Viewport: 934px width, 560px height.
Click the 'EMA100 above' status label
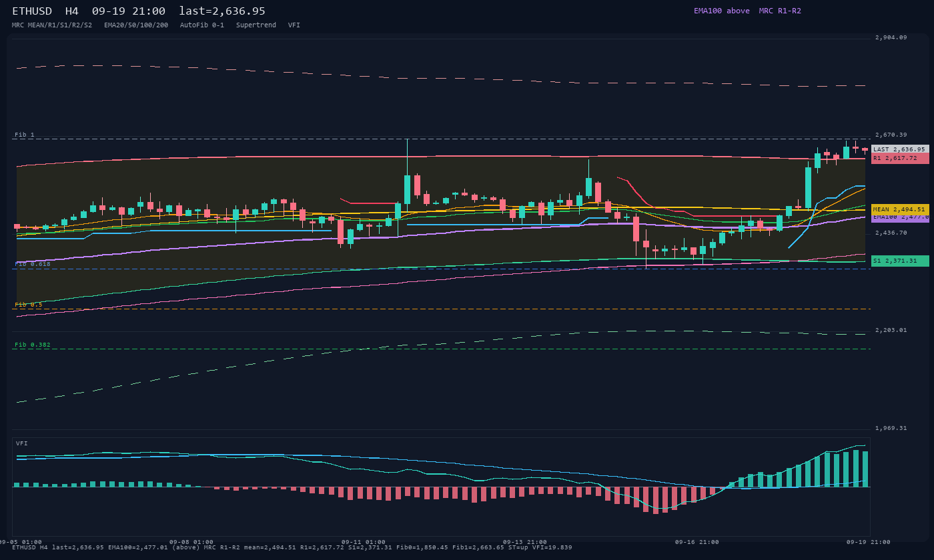(722, 11)
